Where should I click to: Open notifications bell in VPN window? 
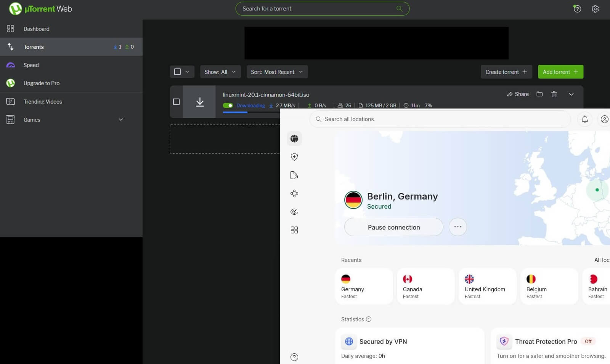point(584,119)
